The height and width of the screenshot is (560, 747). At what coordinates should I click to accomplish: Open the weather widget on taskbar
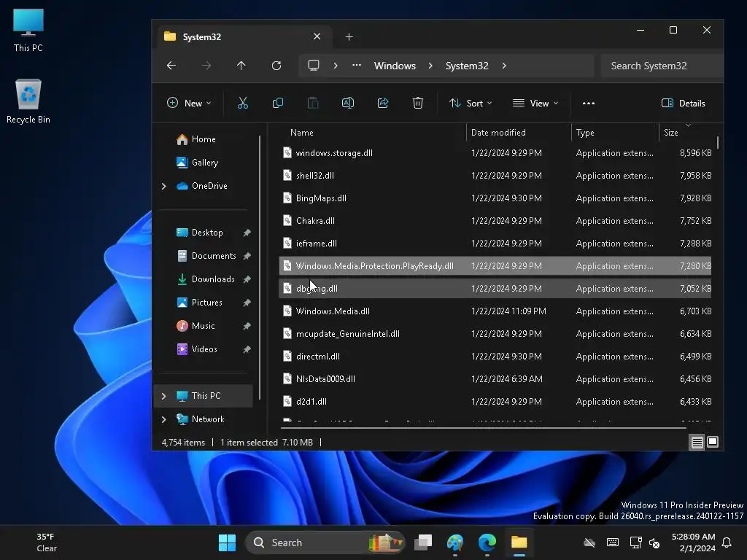tap(46, 542)
